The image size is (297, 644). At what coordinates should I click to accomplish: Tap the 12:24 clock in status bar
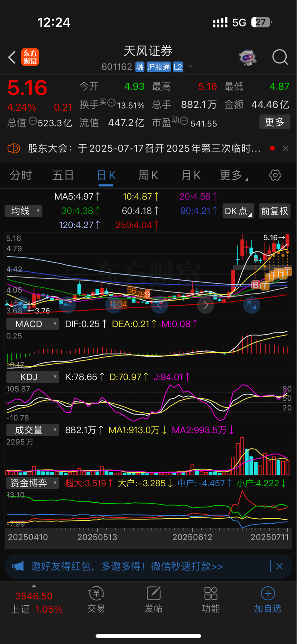tap(54, 22)
